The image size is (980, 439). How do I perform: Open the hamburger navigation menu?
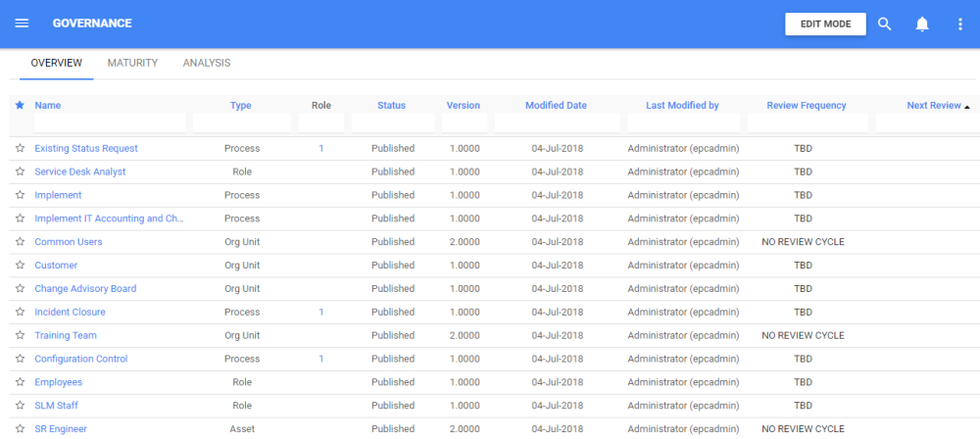click(22, 24)
